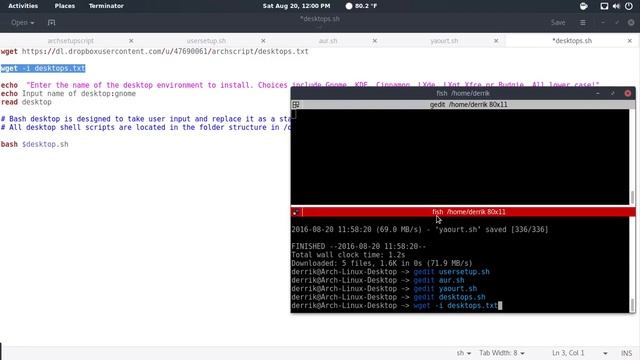
Task: Click the new document icon in gedit header
Action: pos(51,23)
